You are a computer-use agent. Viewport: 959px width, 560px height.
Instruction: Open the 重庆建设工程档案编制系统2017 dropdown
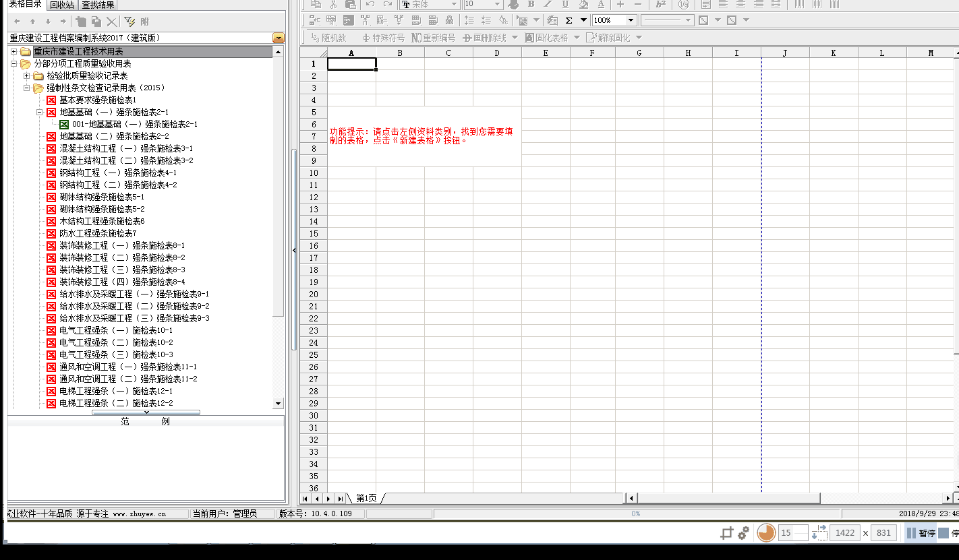[278, 38]
